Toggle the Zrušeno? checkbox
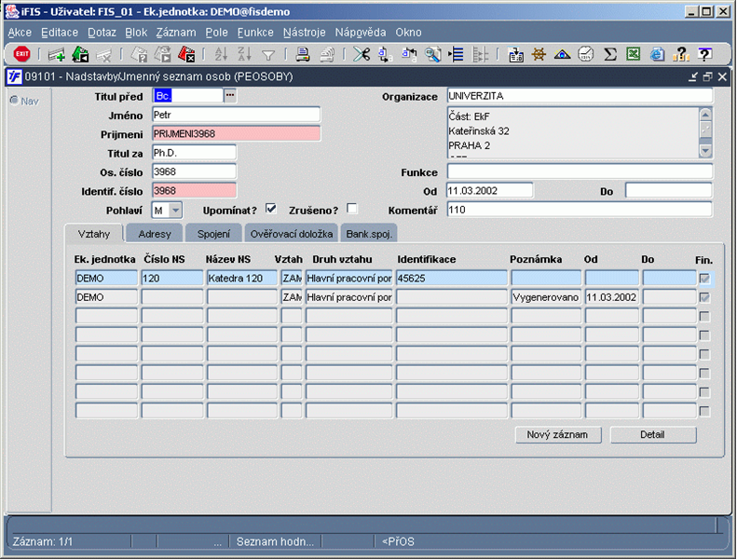 [351, 209]
